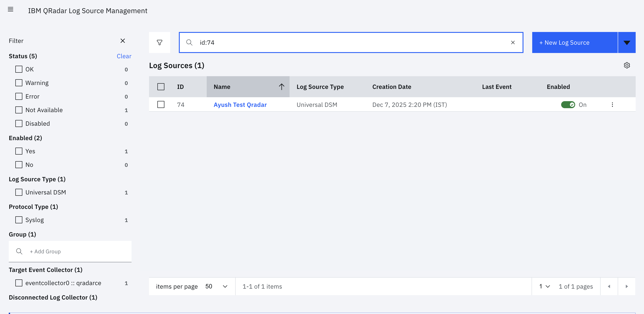
Task: Expand New Log Source dropdown arrow
Action: [626, 42]
